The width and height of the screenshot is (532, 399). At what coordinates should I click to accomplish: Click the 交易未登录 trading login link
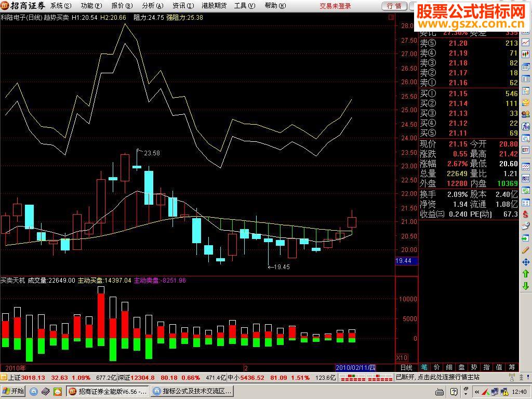(x=335, y=6)
